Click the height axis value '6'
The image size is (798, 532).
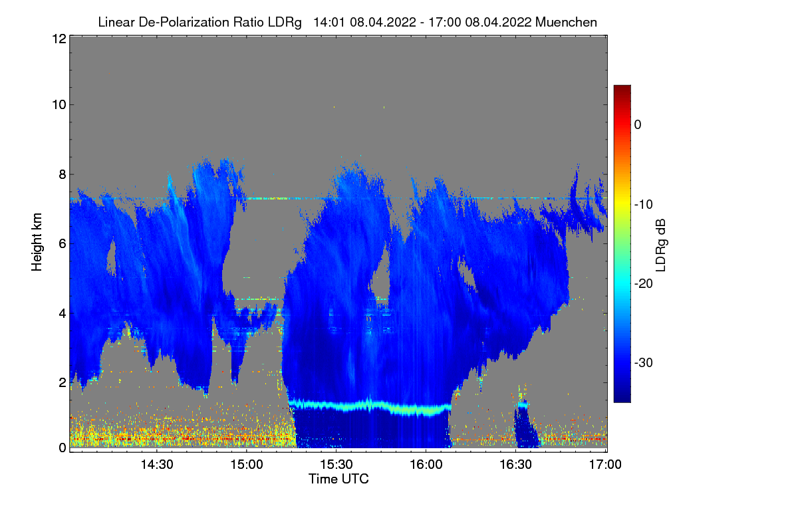61,243
